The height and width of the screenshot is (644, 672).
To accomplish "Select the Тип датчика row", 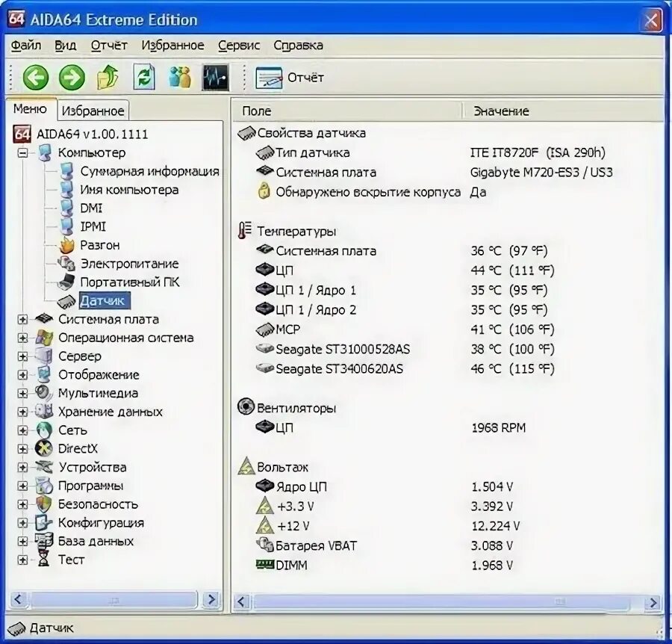I will 430,152.
